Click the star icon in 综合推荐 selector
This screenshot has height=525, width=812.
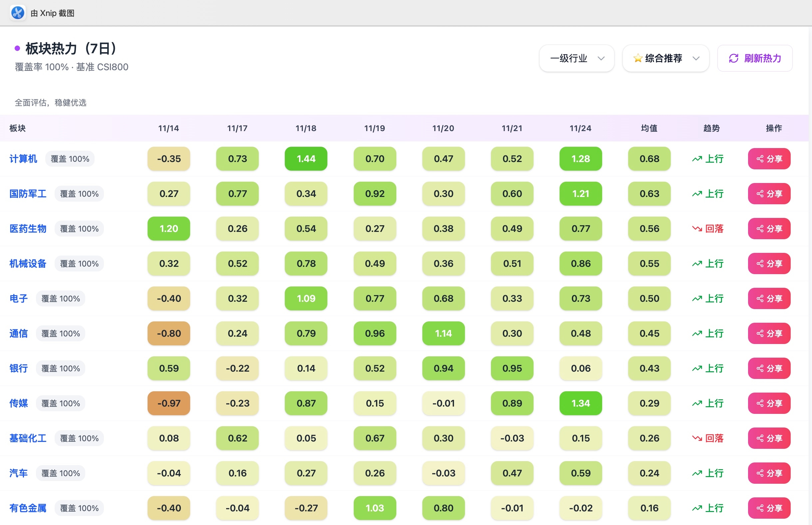tap(638, 58)
